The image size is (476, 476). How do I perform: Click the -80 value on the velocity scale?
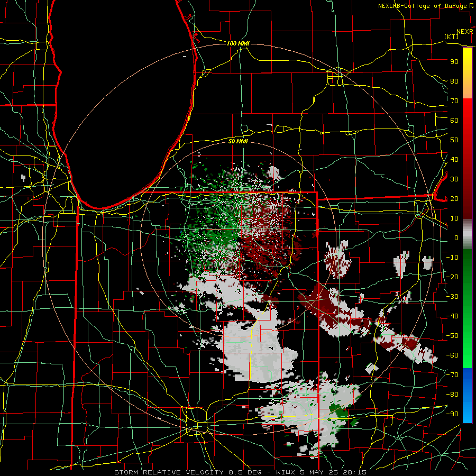tap(452, 395)
